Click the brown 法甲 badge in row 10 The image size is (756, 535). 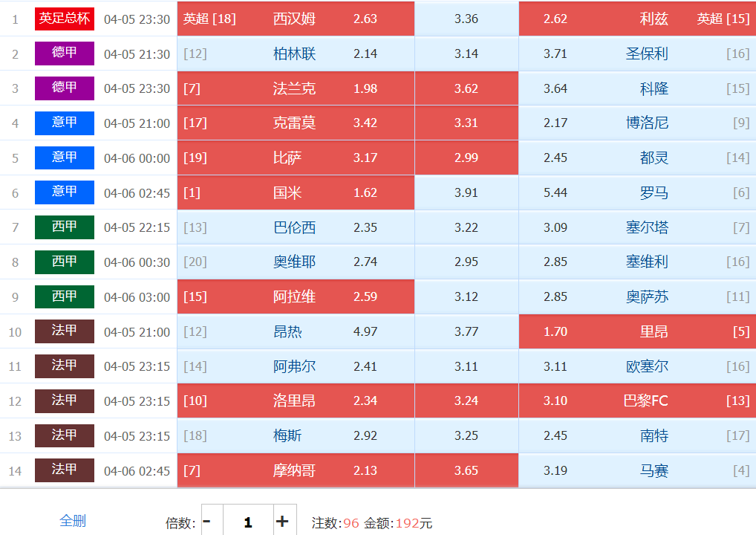point(65,331)
